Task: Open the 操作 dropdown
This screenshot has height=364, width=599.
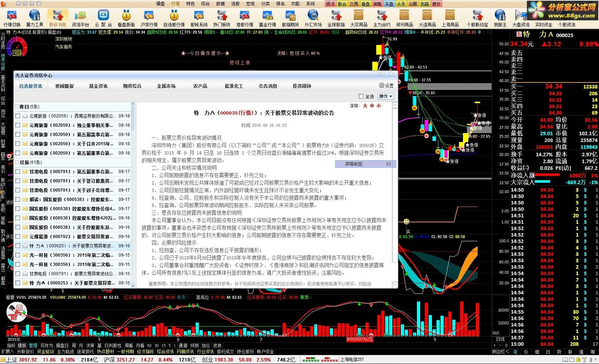Action: click(x=386, y=96)
